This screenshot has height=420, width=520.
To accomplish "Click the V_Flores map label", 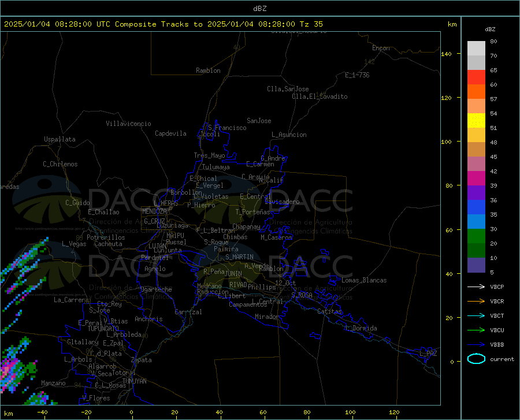I will [96, 398].
